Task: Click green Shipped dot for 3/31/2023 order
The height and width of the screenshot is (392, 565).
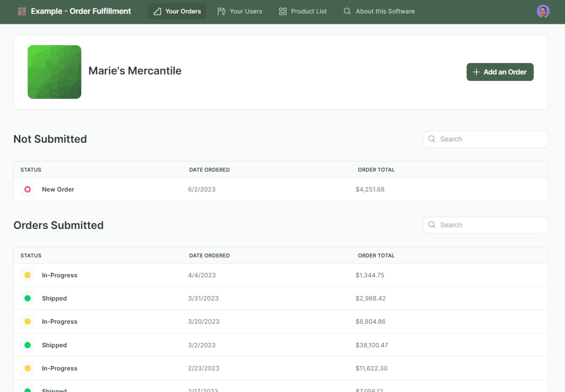Action: tap(28, 298)
